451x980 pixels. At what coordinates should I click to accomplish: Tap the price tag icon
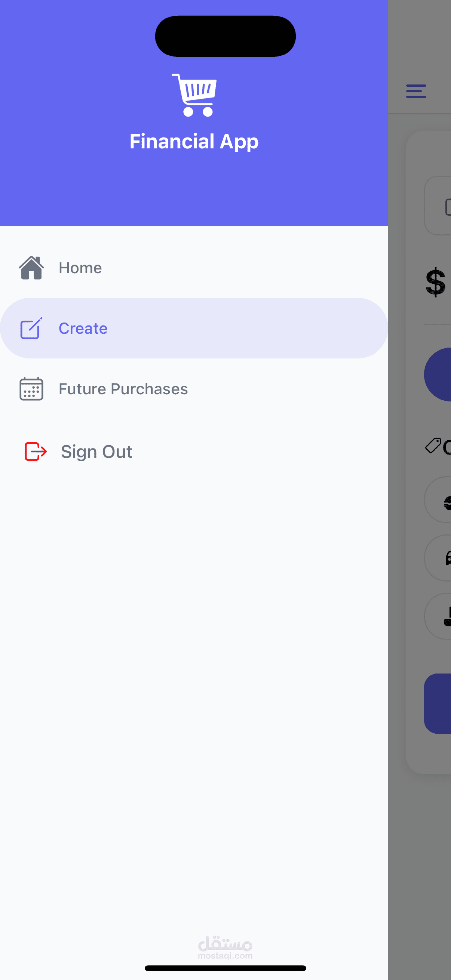[433, 446]
